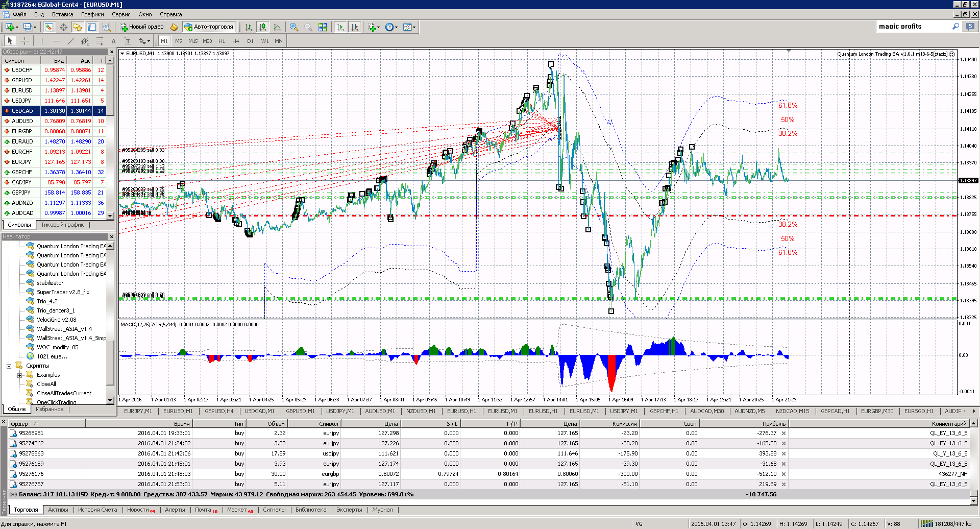Viewport: 980px width, 529px height.
Task: Close order 95275563 with X
Action: 783,453
